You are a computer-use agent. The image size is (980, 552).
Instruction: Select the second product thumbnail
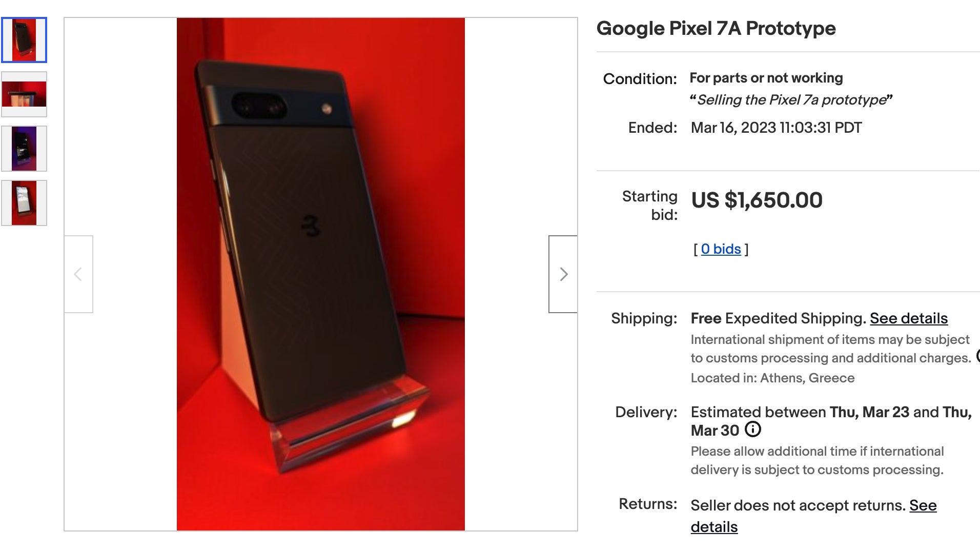click(x=24, y=93)
